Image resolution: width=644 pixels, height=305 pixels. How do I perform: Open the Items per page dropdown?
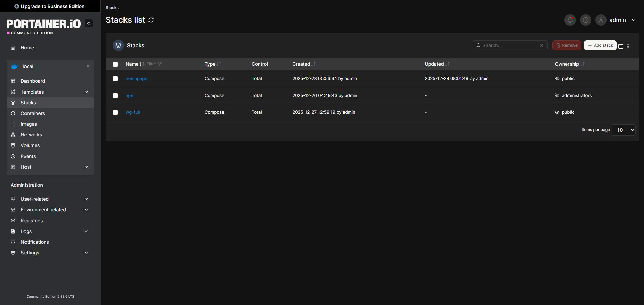click(x=624, y=130)
